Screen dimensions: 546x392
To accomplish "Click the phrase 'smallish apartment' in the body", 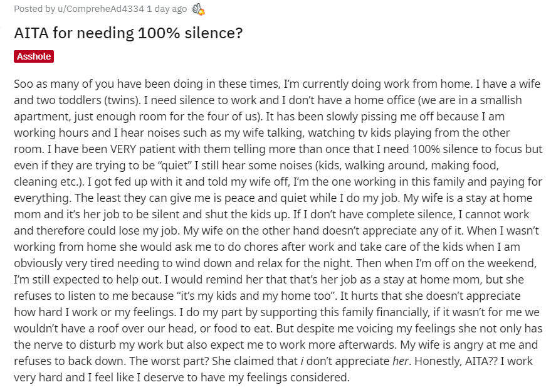I will point(268,109).
